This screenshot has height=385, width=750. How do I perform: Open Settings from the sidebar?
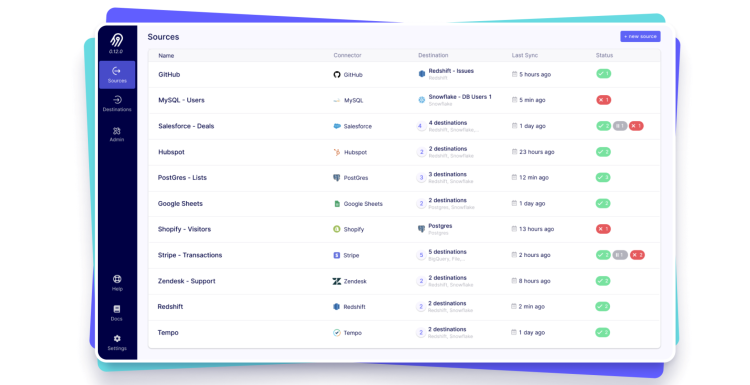coord(117,342)
